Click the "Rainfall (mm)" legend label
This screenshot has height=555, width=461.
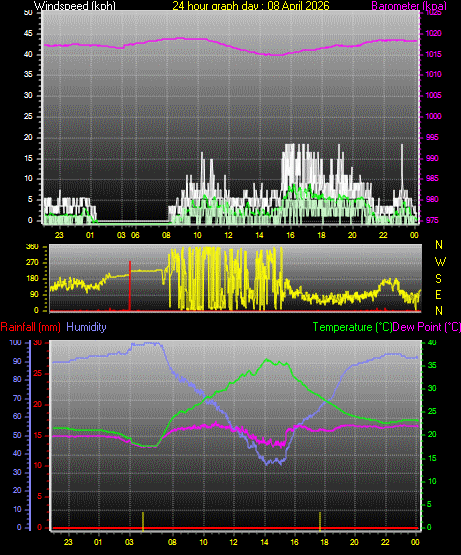[x=30, y=327]
